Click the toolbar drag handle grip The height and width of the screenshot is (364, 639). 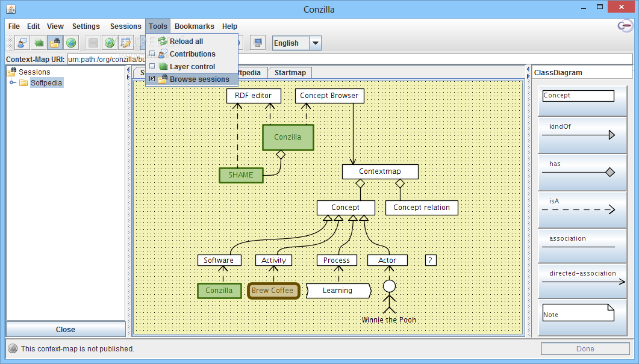click(10, 43)
